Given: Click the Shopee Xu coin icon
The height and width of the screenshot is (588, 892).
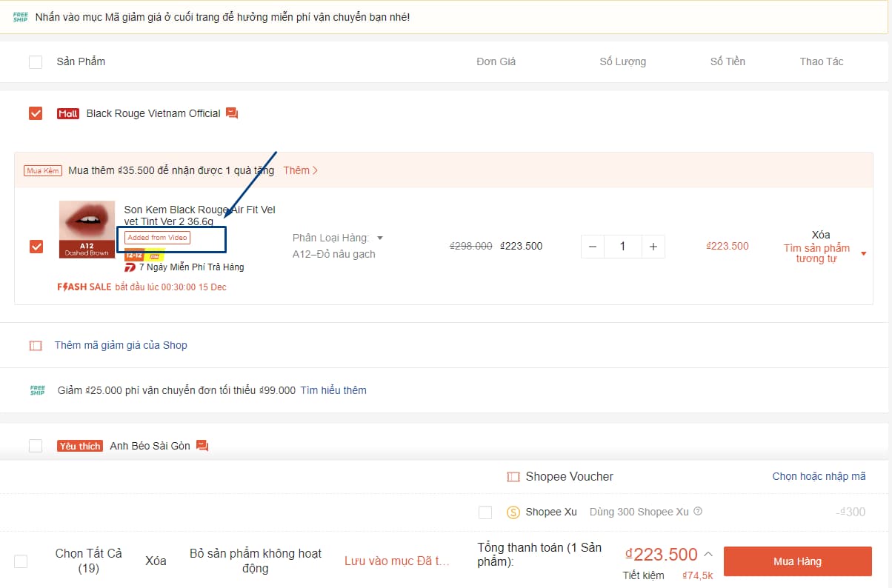Looking at the screenshot, I should (x=515, y=512).
